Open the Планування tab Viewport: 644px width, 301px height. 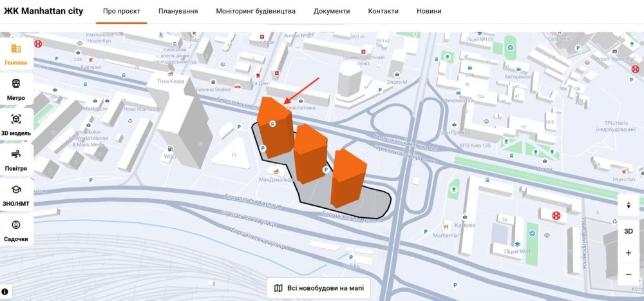coord(178,11)
